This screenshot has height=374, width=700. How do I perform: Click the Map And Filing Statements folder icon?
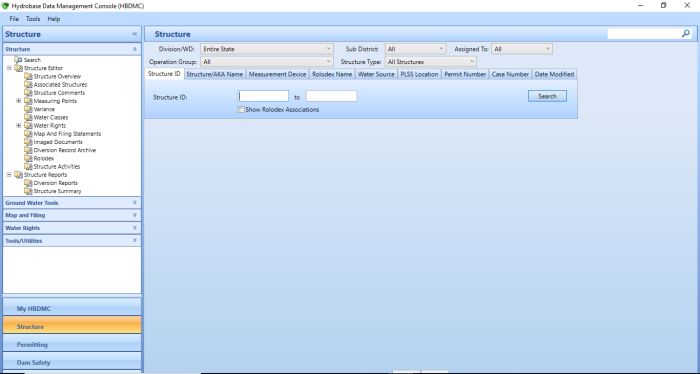pos(28,133)
